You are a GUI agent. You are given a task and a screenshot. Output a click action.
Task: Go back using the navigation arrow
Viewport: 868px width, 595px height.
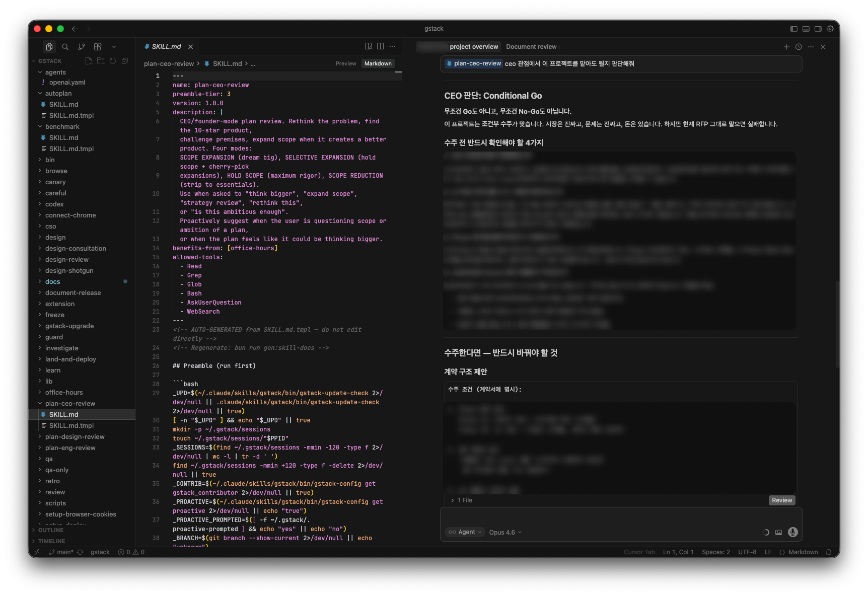(75, 29)
